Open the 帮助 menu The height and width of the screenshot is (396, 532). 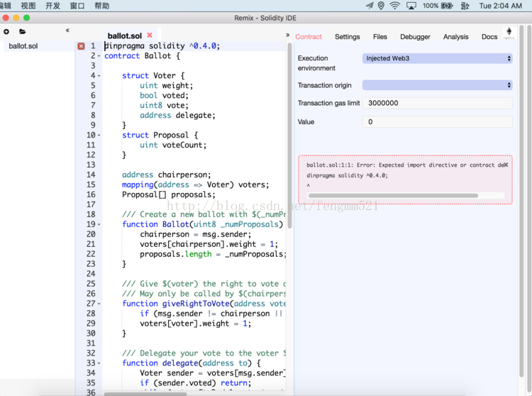[x=101, y=6]
